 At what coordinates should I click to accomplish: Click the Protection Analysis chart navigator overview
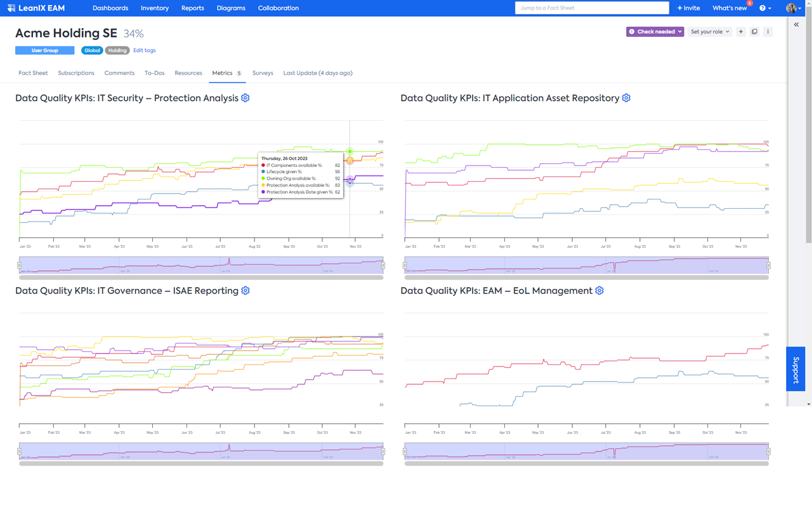pos(201,265)
